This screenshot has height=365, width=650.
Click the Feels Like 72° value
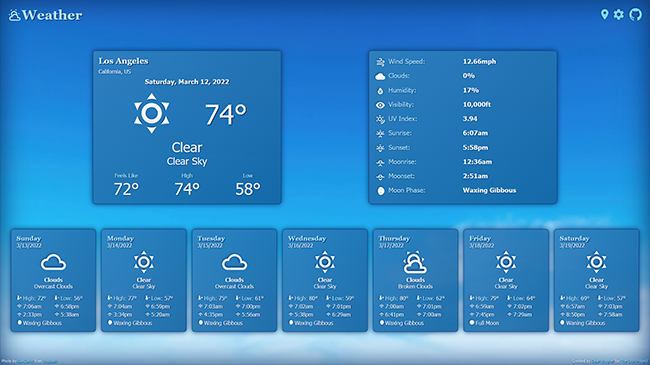[x=126, y=190]
